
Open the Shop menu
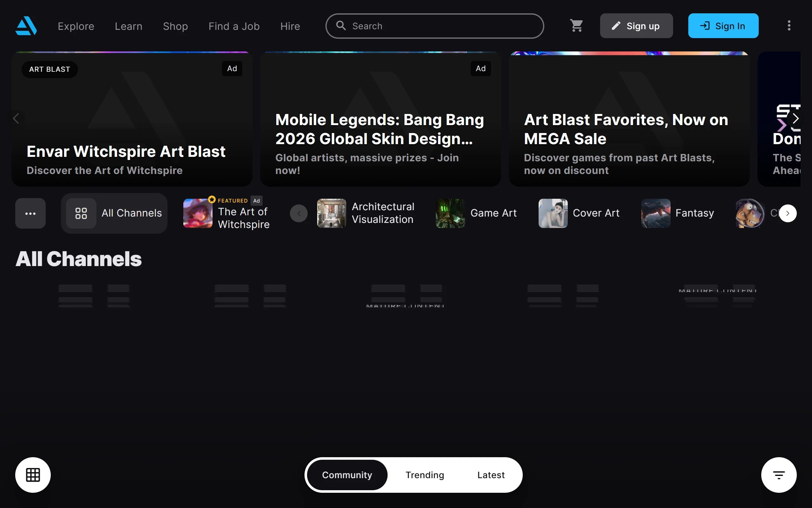(175, 26)
